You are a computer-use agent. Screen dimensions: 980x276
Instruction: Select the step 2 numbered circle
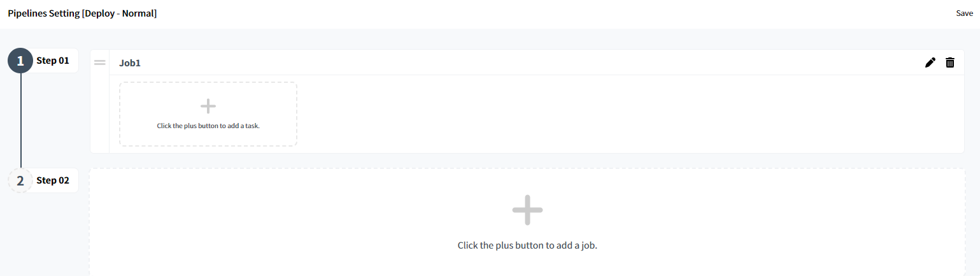click(x=20, y=180)
